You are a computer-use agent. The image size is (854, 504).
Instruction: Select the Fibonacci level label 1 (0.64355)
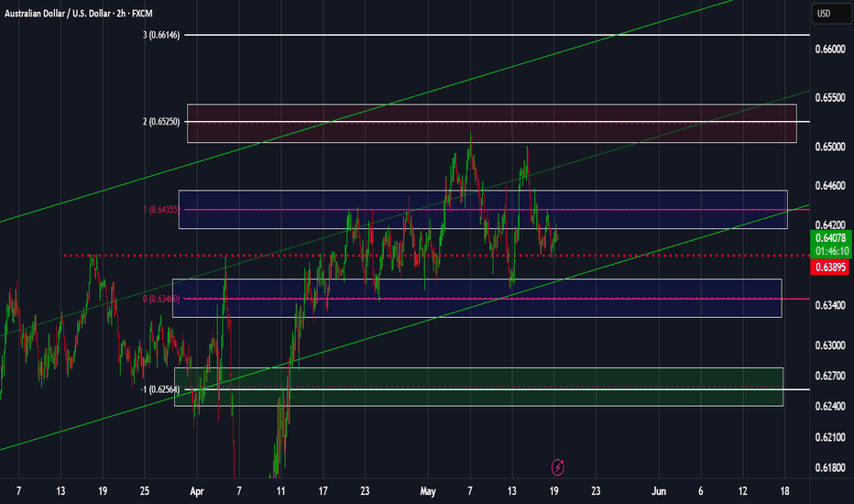pos(161,209)
